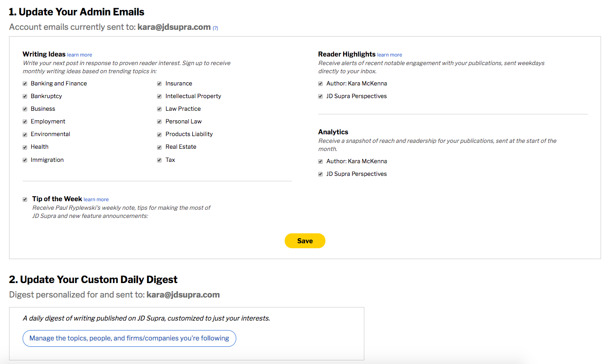Toggle the Bankruptcy topic checkbox
The height and width of the screenshot is (364, 611).
click(x=25, y=96)
